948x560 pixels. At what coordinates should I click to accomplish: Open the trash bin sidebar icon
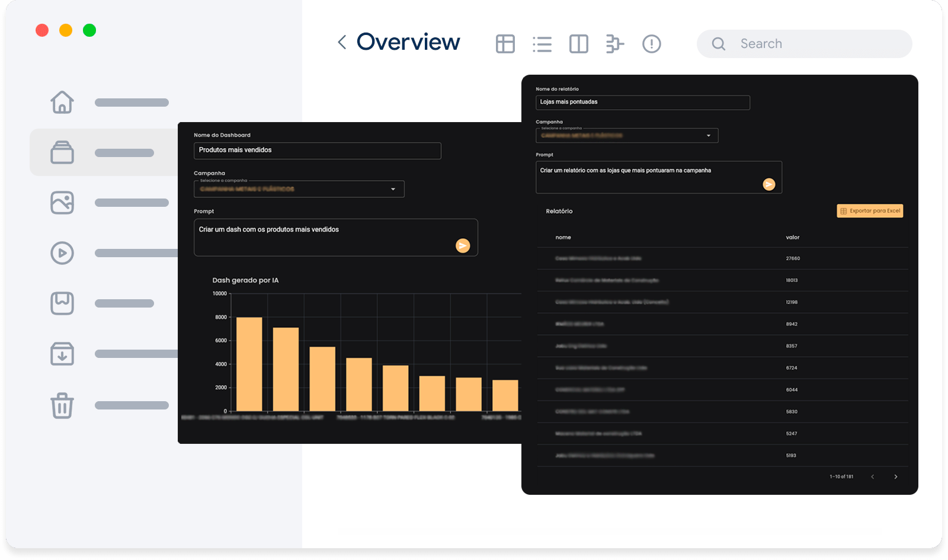pyautogui.click(x=62, y=405)
